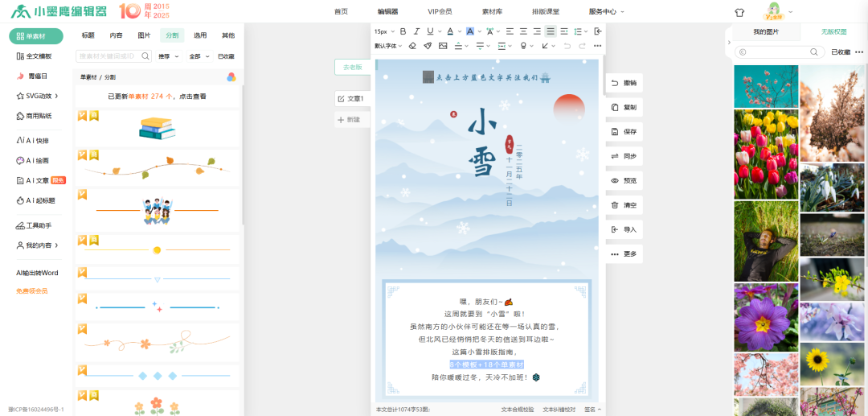Viewport: 868px width, 416px height.
Task: Click the line spacing icon
Action: pos(578,31)
